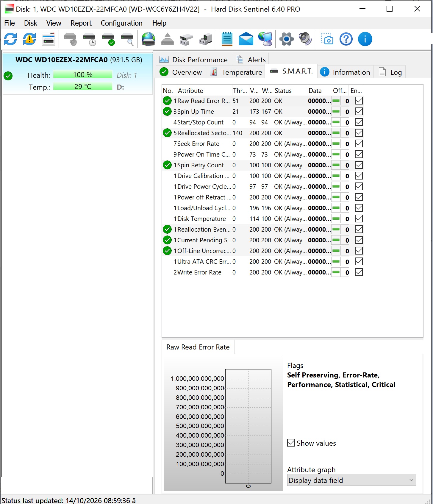Click the disk with speaker toolbar icon
The height and width of the screenshot is (504, 433).
71,39
